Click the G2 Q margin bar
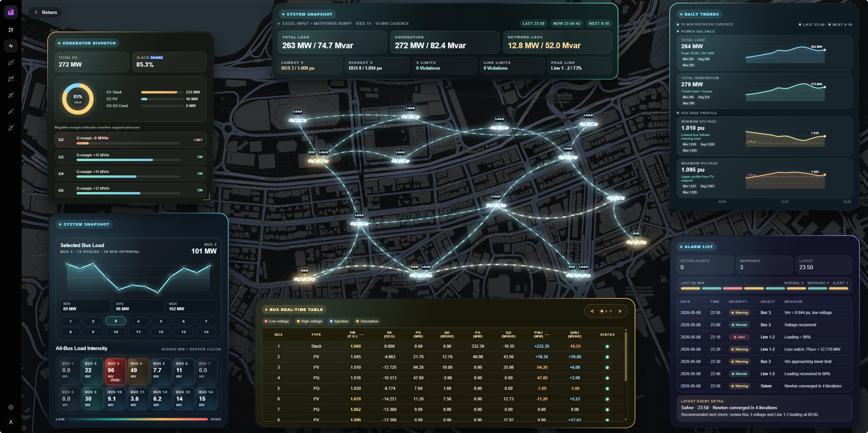Viewport: 868px width, 433px height. pos(128,143)
